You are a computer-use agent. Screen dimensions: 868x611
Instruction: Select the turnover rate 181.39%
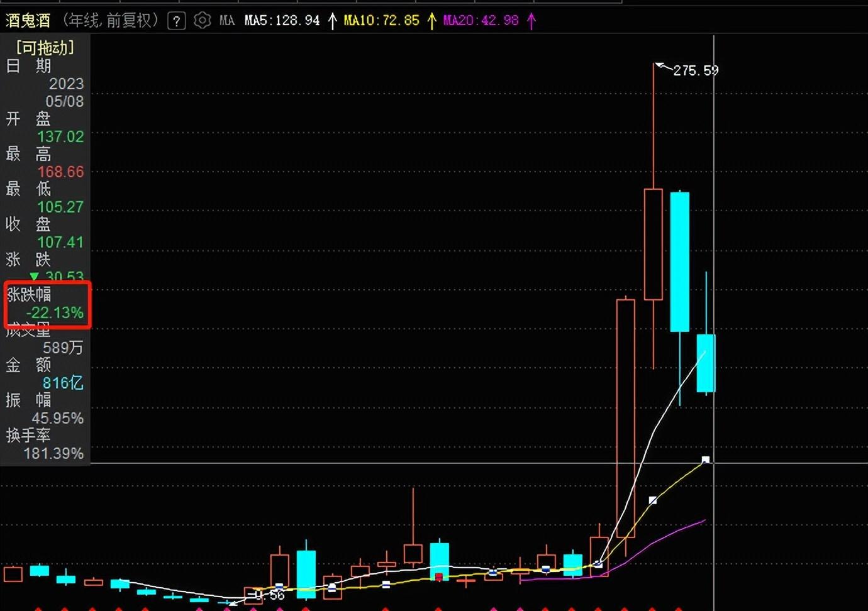[53, 453]
